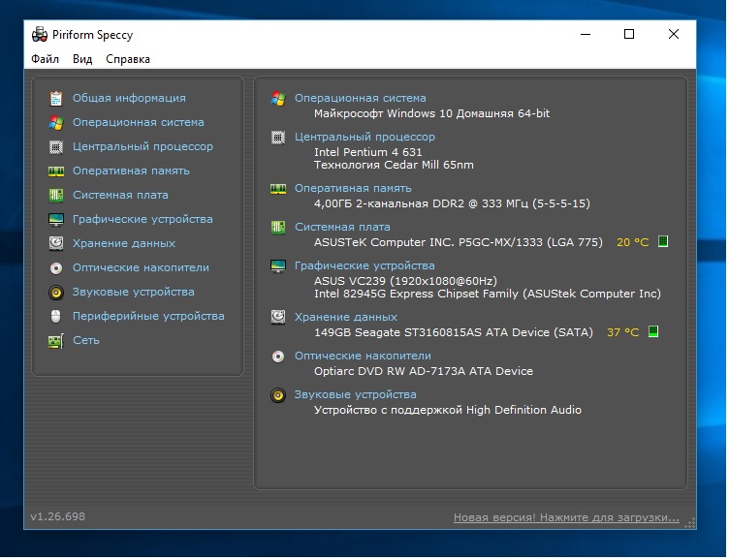729x560 pixels.
Task: Select Звуковые устройства in the sidebar
Action: coord(134,292)
